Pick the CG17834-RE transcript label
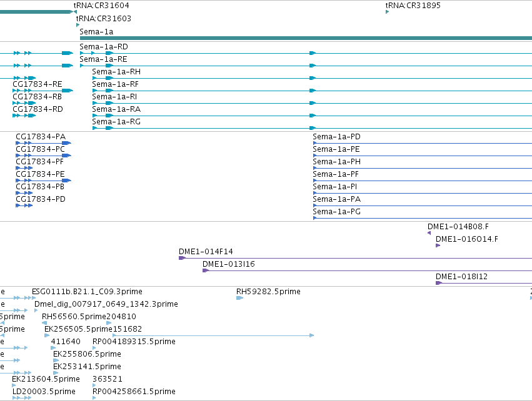Image resolution: width=532 pixels, height=401 pixels. pyautogui.click(x=38, y=84)
